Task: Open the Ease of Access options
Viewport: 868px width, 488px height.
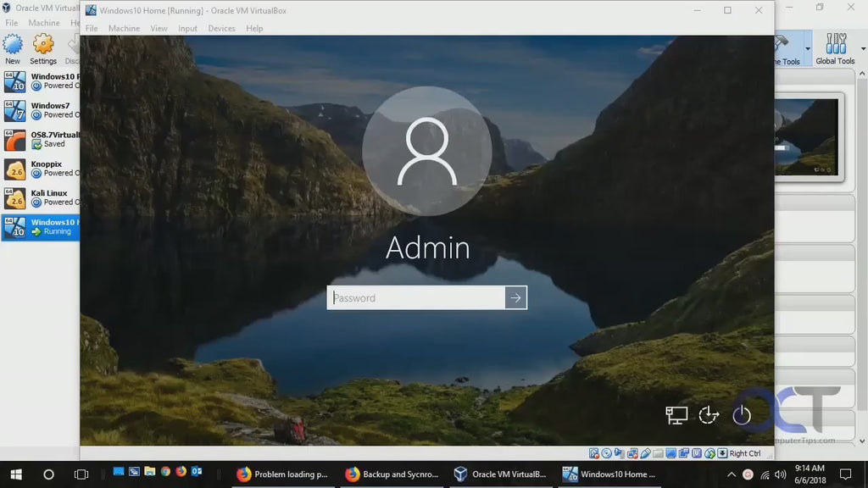Action: (709, 414)
